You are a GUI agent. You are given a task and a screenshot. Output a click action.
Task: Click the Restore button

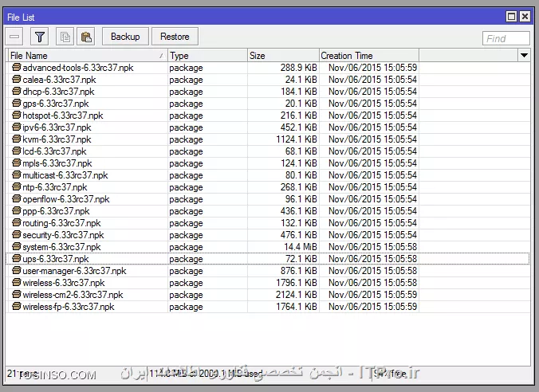click(175, 37)
